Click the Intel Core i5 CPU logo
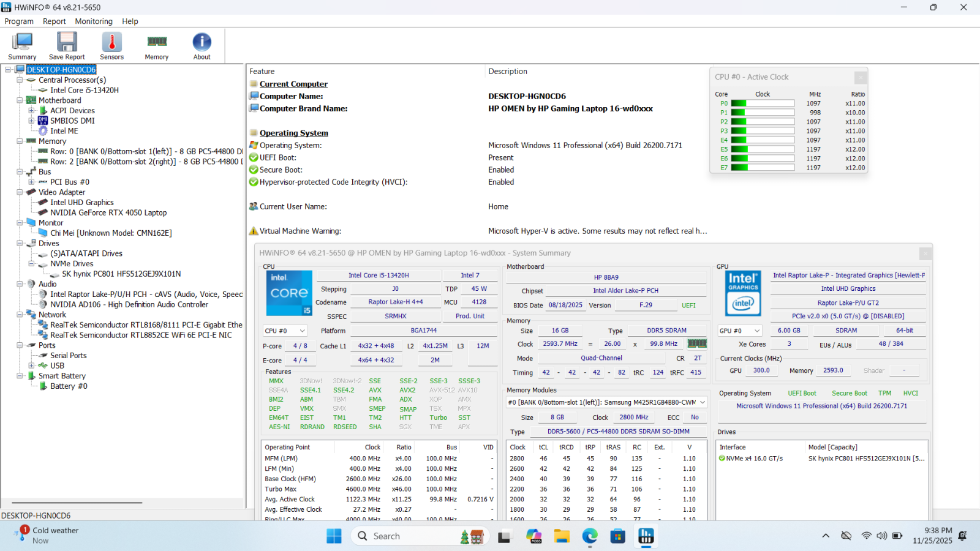Image resolution: width=980 pixels, height=551 pixels. [x=289, y=293]
